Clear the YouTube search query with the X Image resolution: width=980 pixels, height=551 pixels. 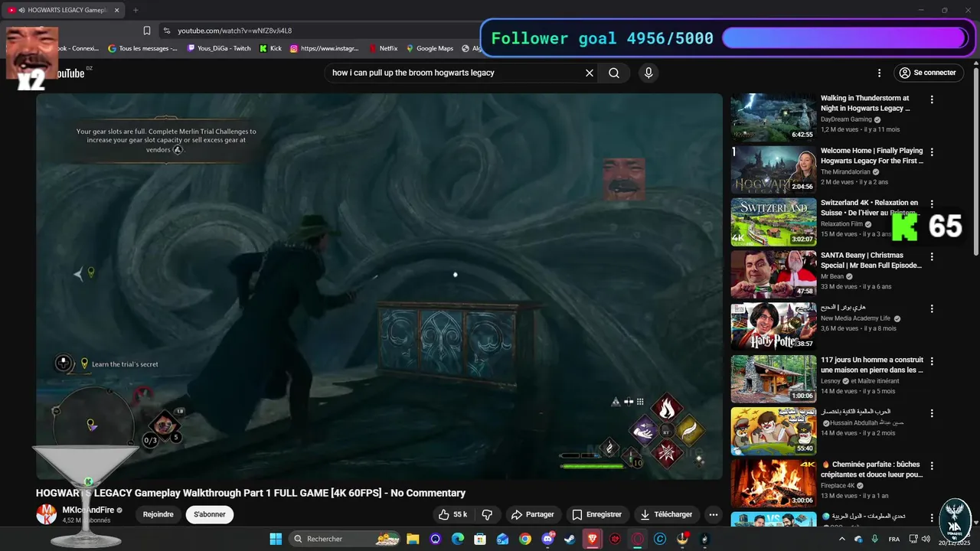[590, 73]
